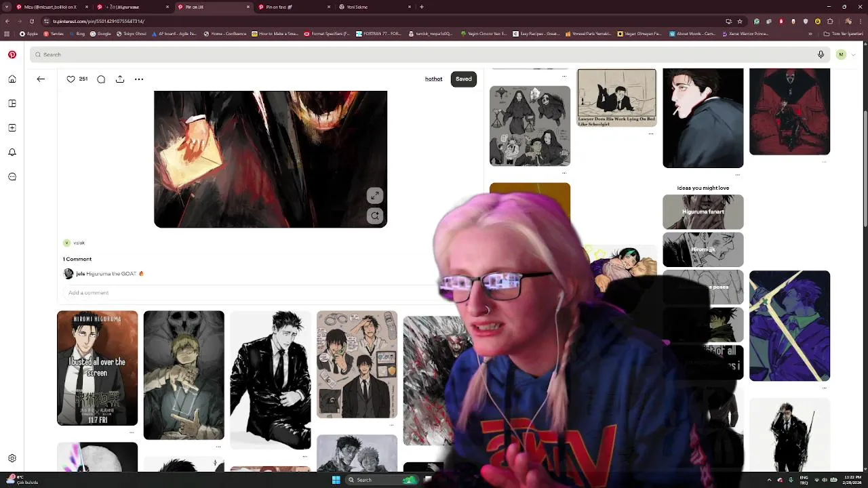This screenshot has width=868, height=488.
Task: Open the Create pin plus icon
Action: tap(12, 128)
